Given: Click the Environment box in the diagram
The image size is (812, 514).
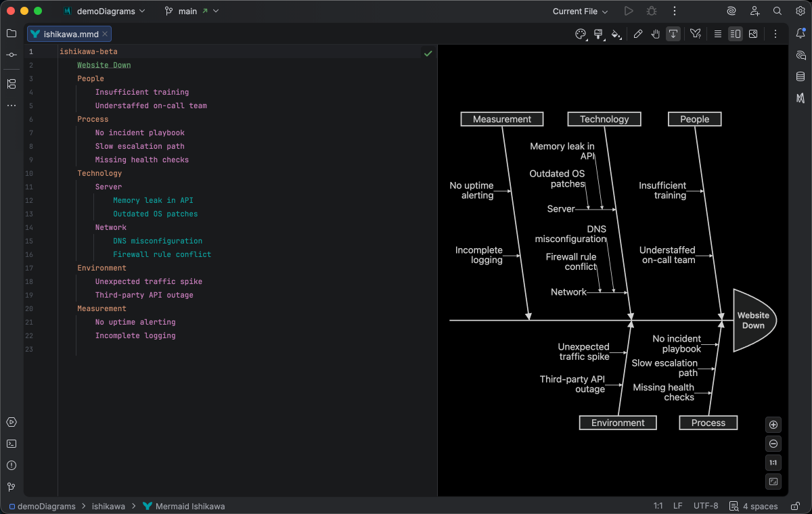Looking at the screenshot, I should (618, 423).
